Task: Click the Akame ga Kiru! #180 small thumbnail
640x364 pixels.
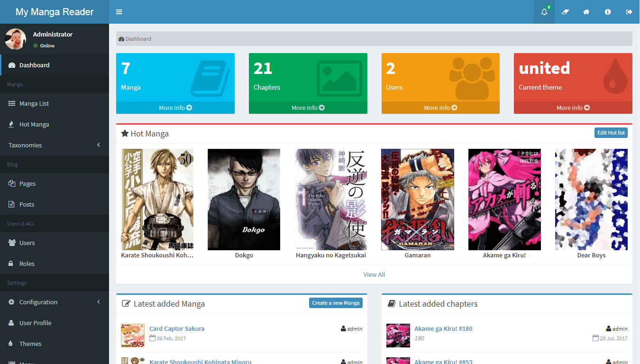Action: 398,335
